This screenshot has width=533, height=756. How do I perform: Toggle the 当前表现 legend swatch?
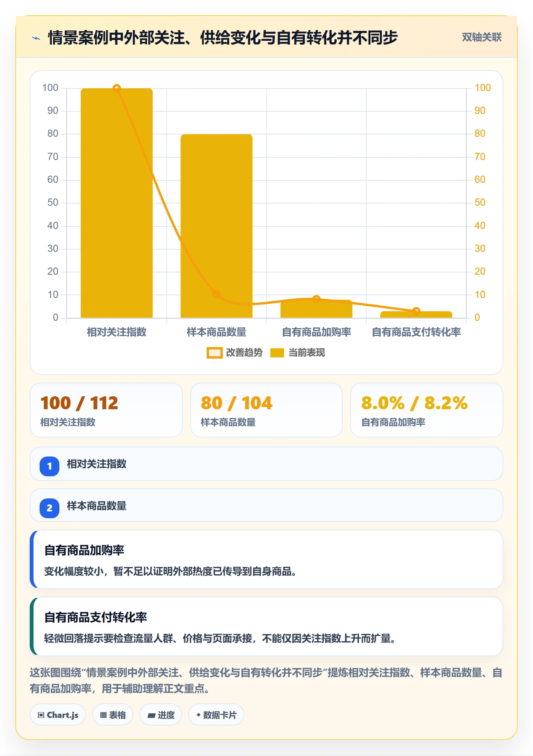277,353
